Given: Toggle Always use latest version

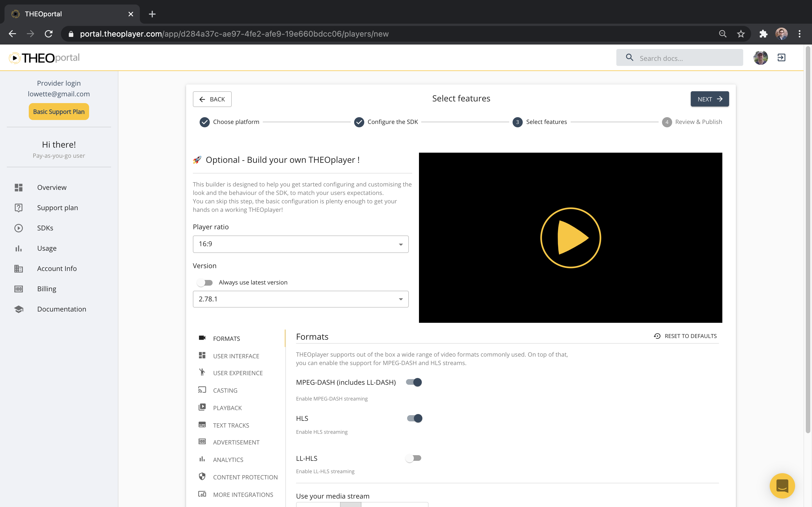Looking at the screenshot, I should click(205, 282).
